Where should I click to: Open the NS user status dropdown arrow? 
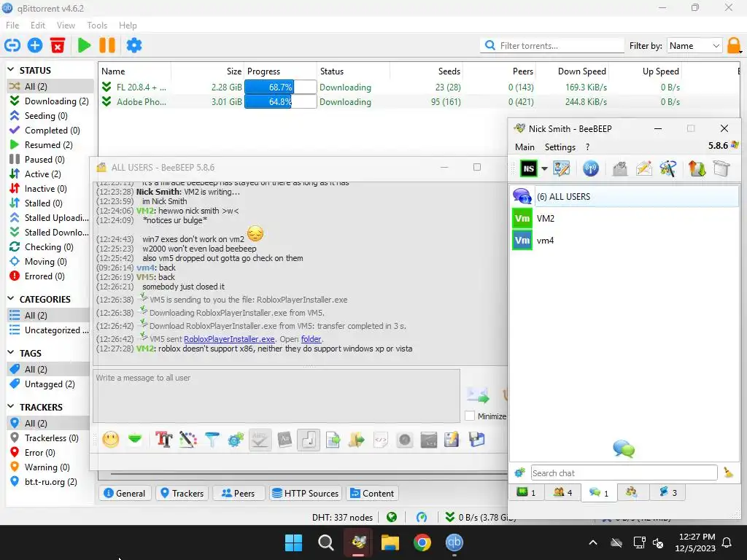[x=544, y=168]
